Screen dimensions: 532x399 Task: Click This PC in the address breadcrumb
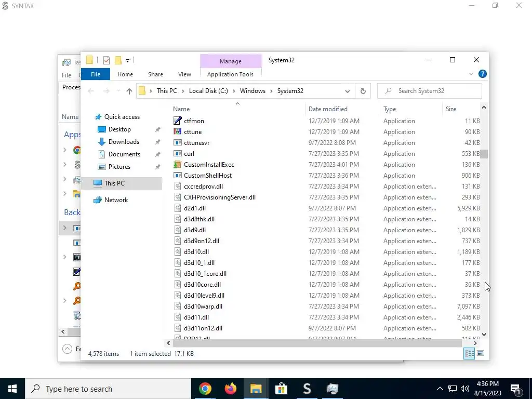(167, 91)
